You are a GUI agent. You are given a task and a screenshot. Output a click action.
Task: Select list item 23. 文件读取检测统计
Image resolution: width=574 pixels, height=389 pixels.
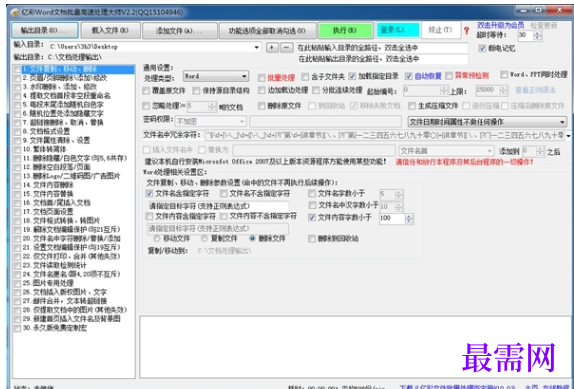pos(56,265)
